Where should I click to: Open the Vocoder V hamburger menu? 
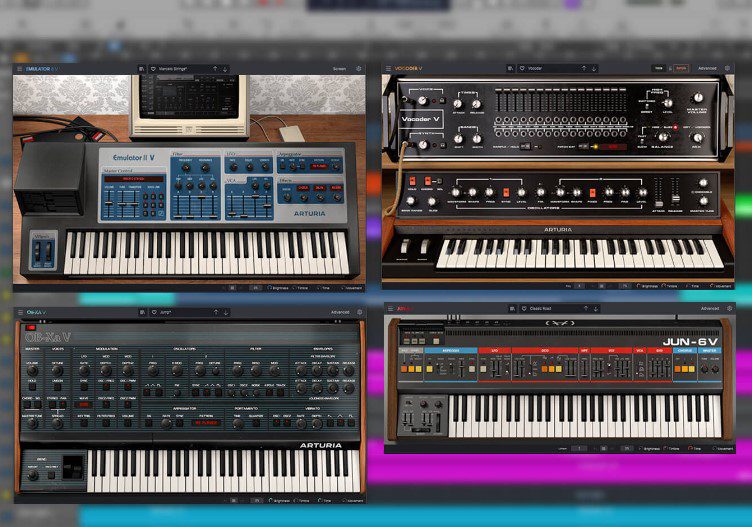click(x=388, y=69)
